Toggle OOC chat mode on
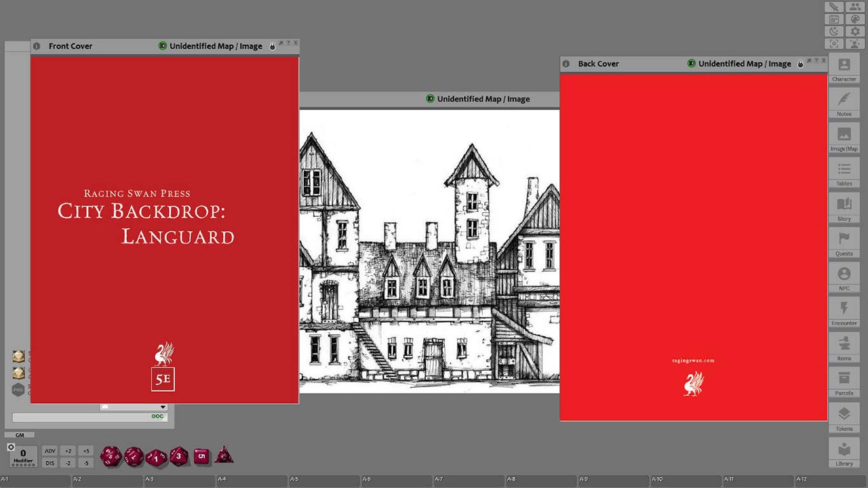The width and height of the screenshot is (868, 488). click(x=157, y=416)
